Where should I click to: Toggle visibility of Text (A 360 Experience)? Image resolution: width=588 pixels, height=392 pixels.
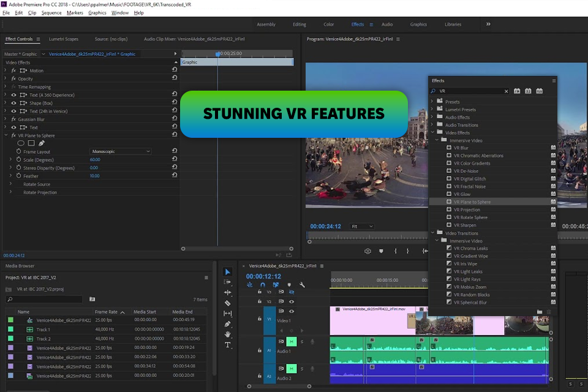point(13,95)
